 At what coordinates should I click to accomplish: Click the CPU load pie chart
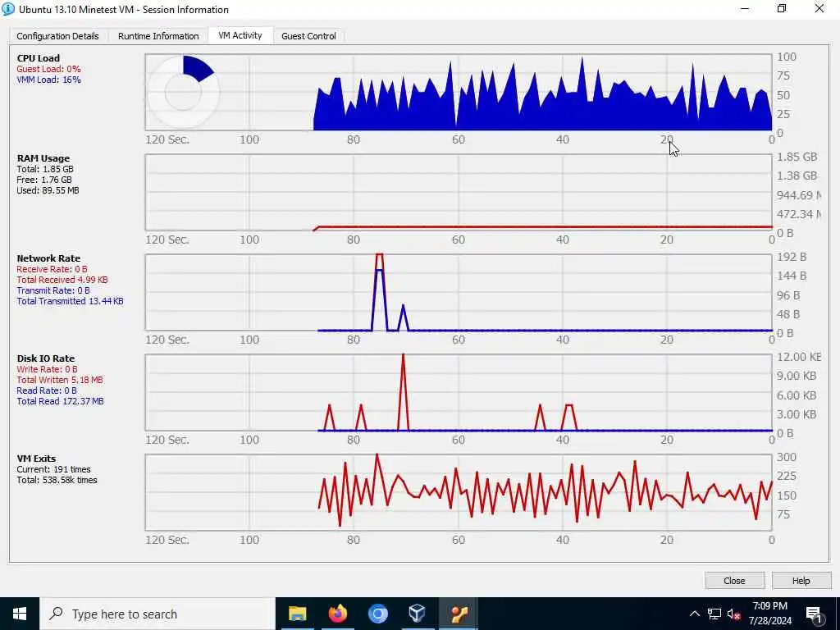[183, 92]
